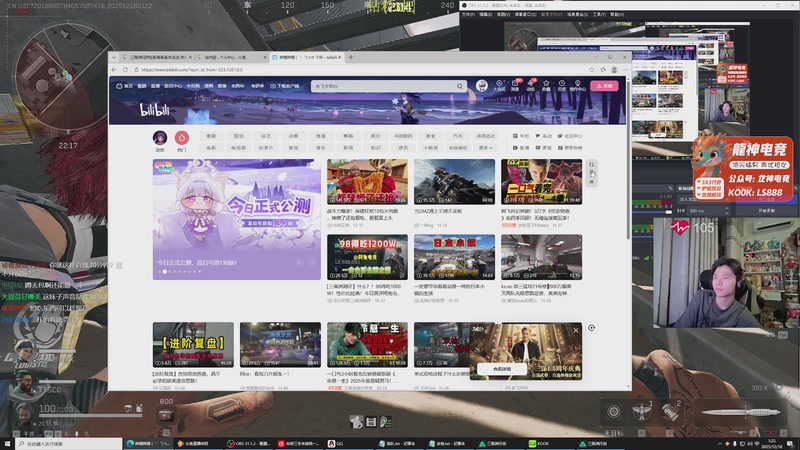Open 消息 messages icon
The height and width of the screenshot is (450, 800).
515,85
